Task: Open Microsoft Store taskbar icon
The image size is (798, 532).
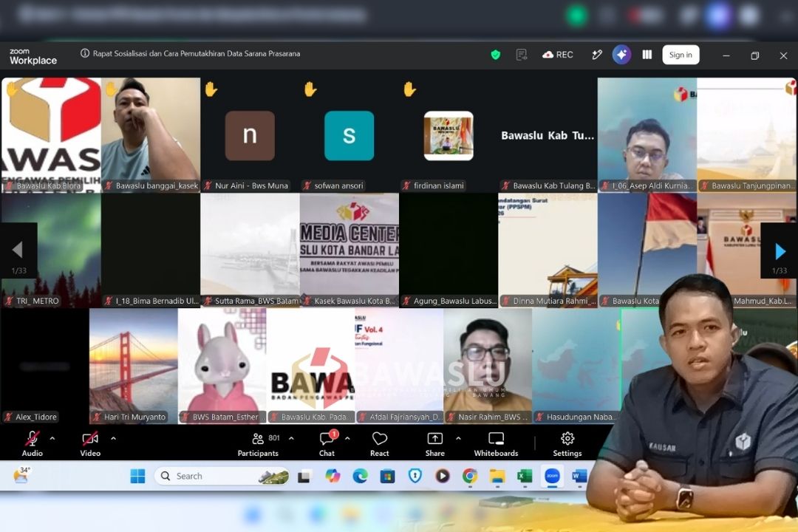Action: coord(387,476)
